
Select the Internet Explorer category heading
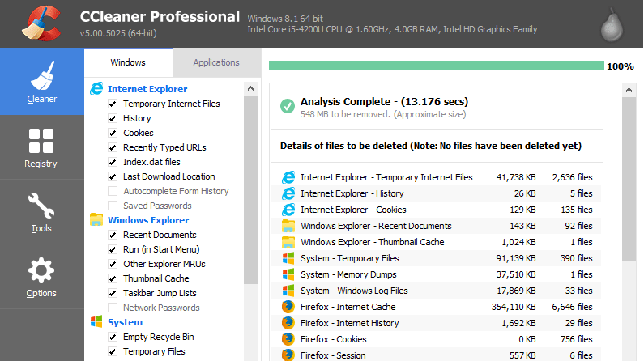click(147, 89)
